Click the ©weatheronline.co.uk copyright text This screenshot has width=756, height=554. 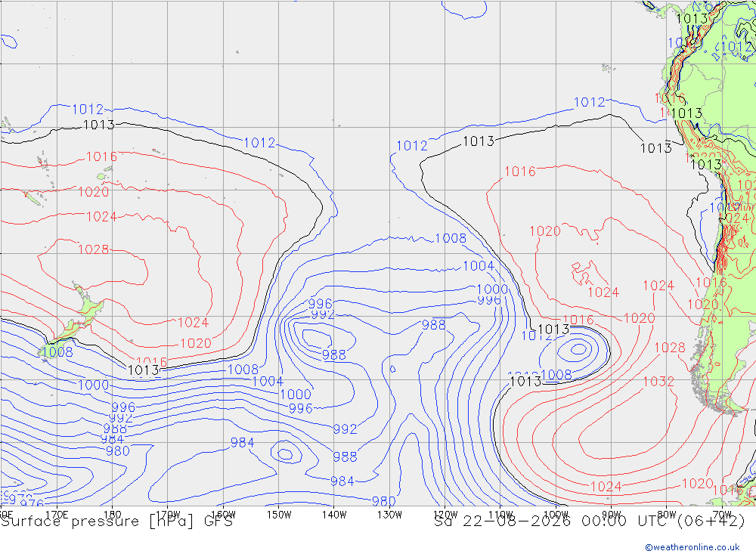point(692,547)
